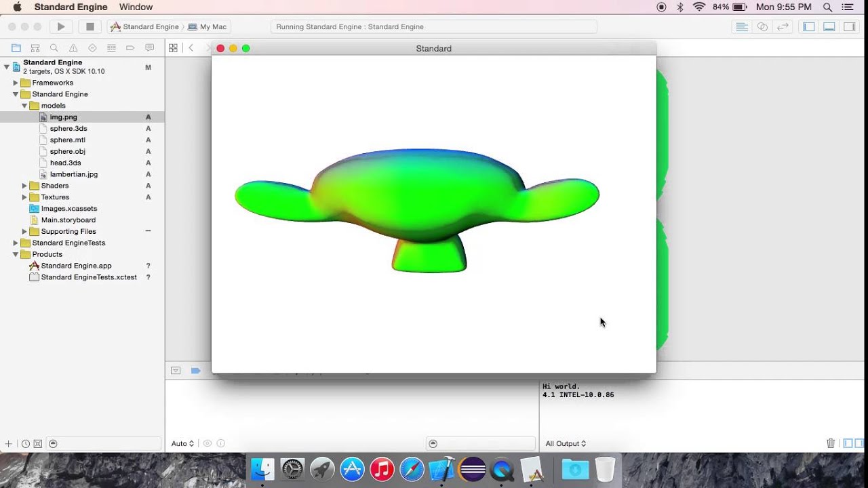Open Safari from the Dock
The width and height of the screenshot is (868, 488).
point(412,469)
